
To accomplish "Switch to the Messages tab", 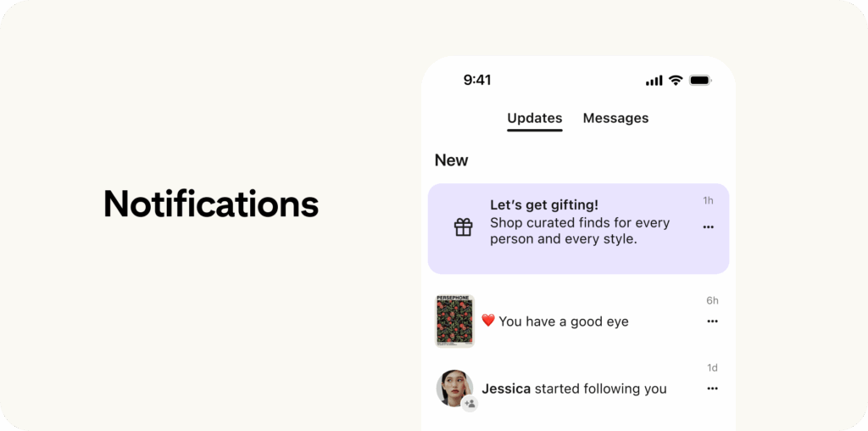I will click(x=615, y=119).
